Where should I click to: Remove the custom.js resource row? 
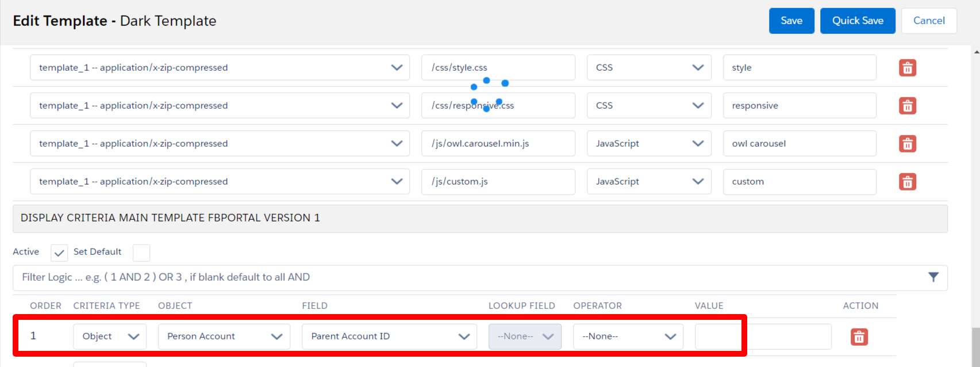(x=907, y=182)
